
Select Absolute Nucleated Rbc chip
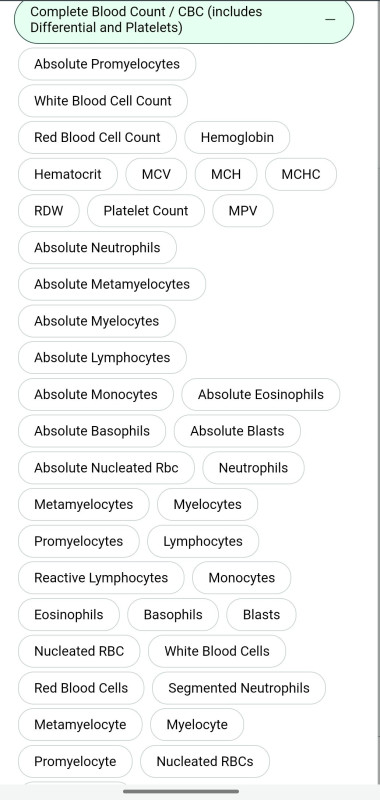point(106,468)
